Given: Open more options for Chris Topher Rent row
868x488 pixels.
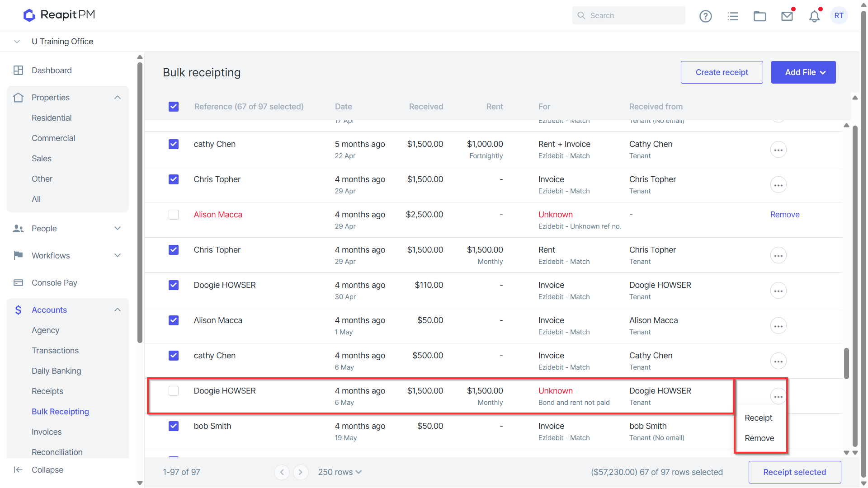Looking at the screenshot, I should (x=778, y=255).
